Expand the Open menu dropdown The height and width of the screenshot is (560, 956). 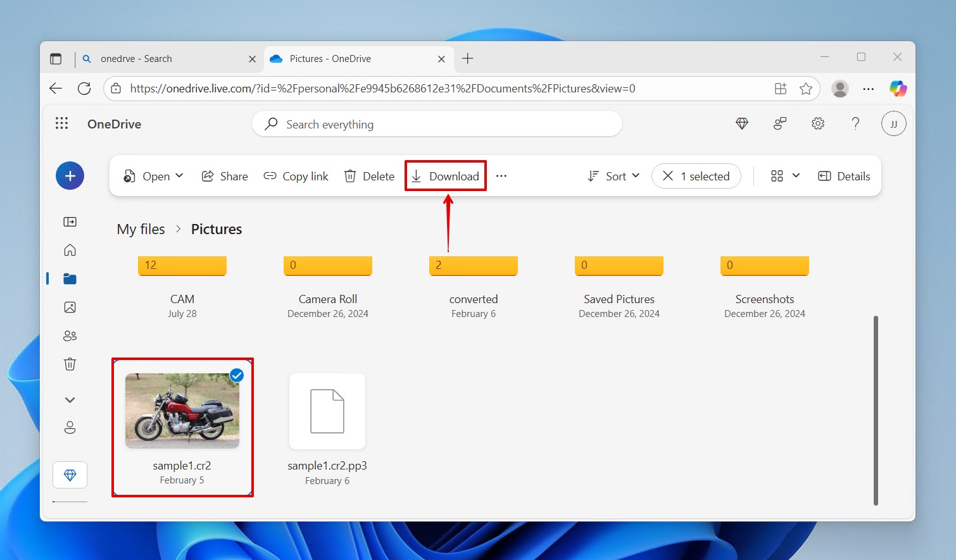180,176
